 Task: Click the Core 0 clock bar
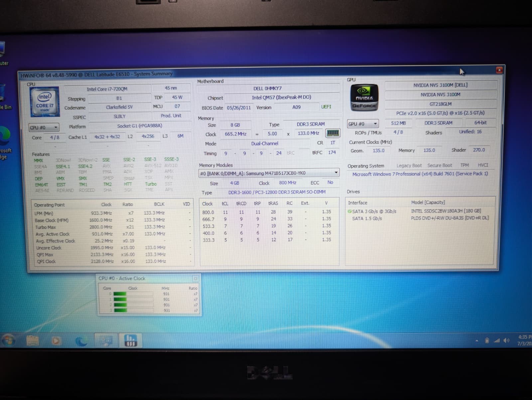[x=133, y=294]
